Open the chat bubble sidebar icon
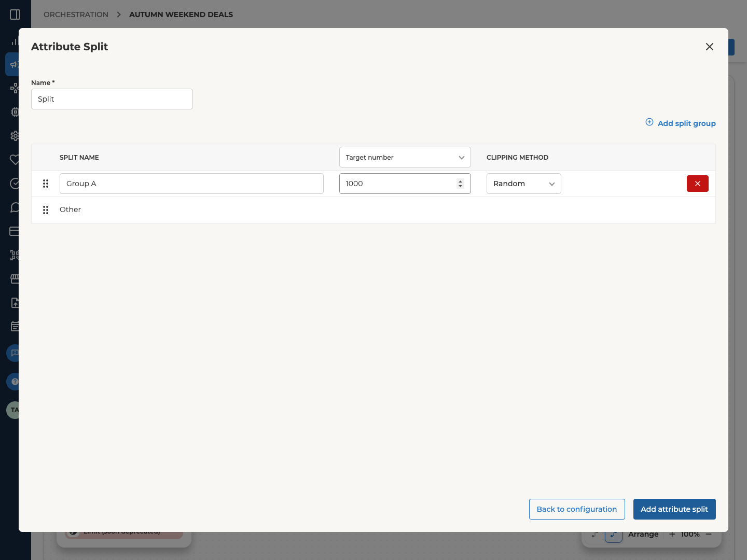Image resolution: width=747 pixels, height=560 pixels. click(14, 207)
